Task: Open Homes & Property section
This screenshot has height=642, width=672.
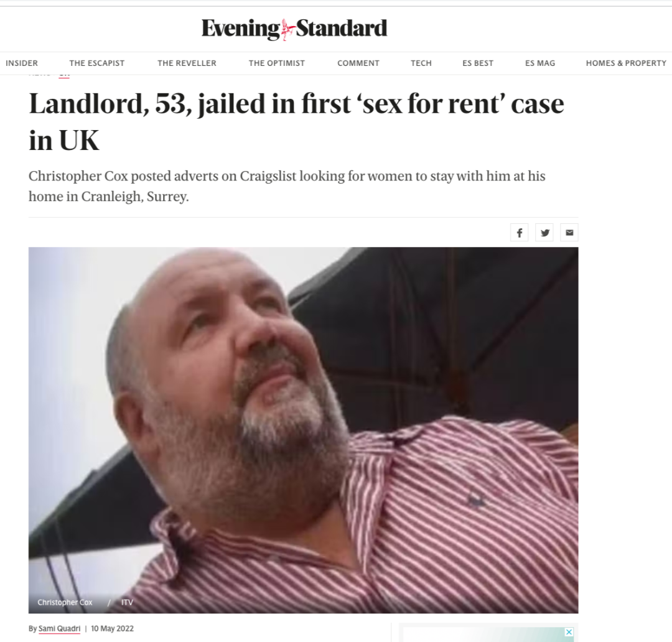Action: pyautogui.click(x=626, y=63)
